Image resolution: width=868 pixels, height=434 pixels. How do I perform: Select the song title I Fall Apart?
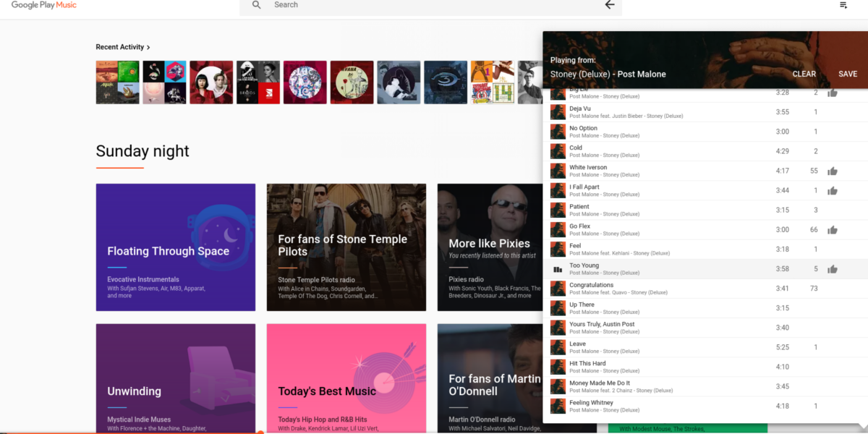(584, 187)
